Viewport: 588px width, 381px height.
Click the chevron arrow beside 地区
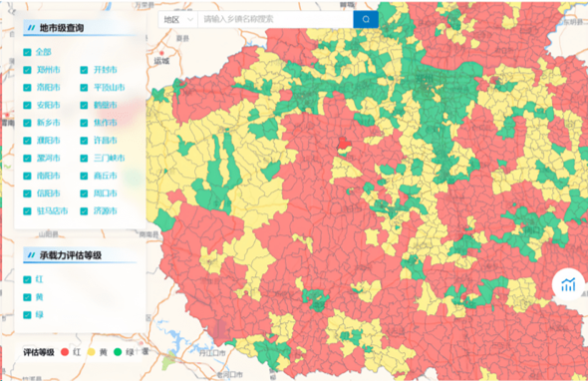pyautogui.click(x=190, y=20)
